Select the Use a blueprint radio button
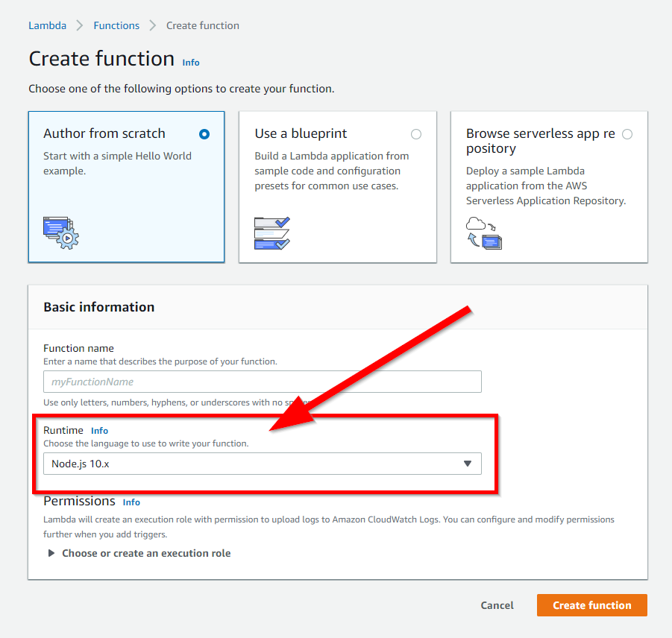This screenshot has height=638, width=672. tap(416, 134)
